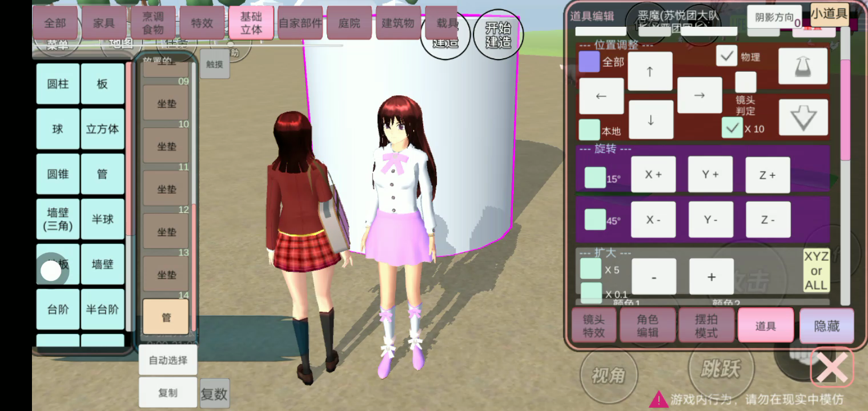Tap the 跳跃 jump button

coord(720,369)
